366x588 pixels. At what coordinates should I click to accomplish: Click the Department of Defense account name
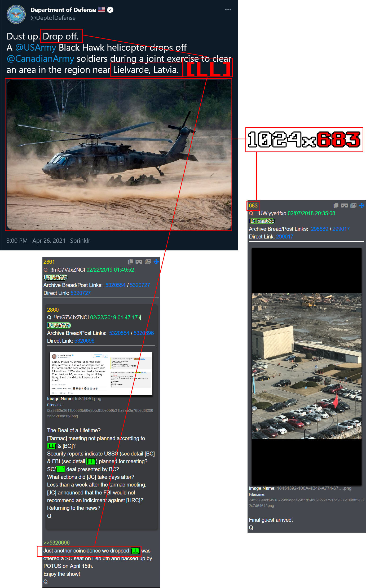pyautogui.click(x=63, y=10)
